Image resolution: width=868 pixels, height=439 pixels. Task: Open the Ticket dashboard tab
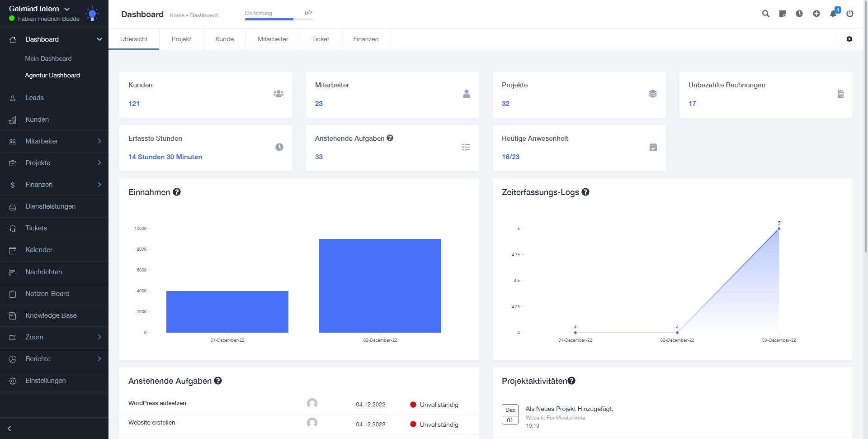[x=320, y=39]
